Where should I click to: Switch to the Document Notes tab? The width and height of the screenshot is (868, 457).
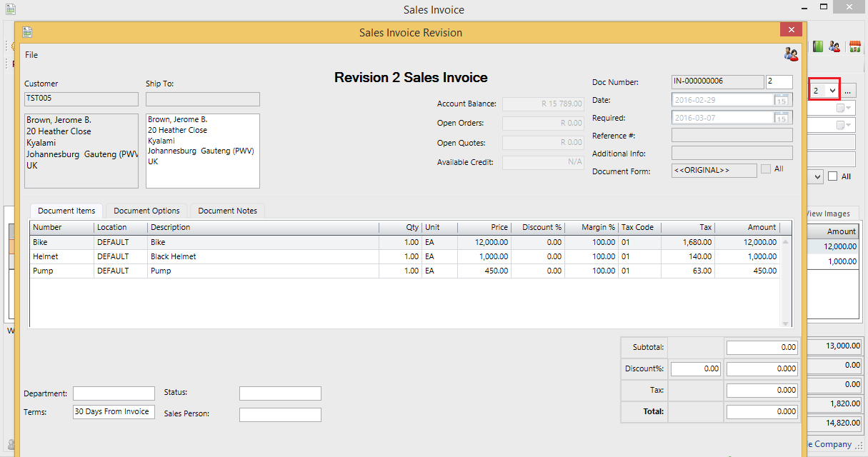click(x=227, y=211)
